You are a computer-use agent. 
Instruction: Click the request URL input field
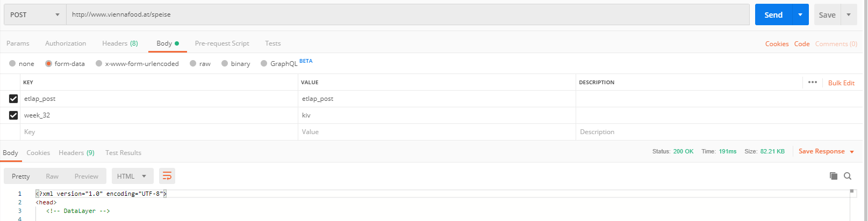tap(407, 14)
